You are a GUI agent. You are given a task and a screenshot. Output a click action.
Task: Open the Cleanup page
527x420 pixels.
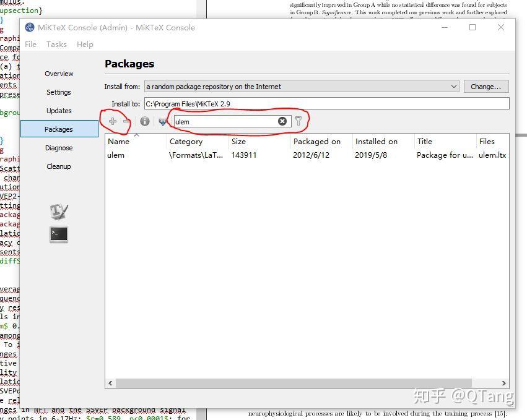click(59, 166)
